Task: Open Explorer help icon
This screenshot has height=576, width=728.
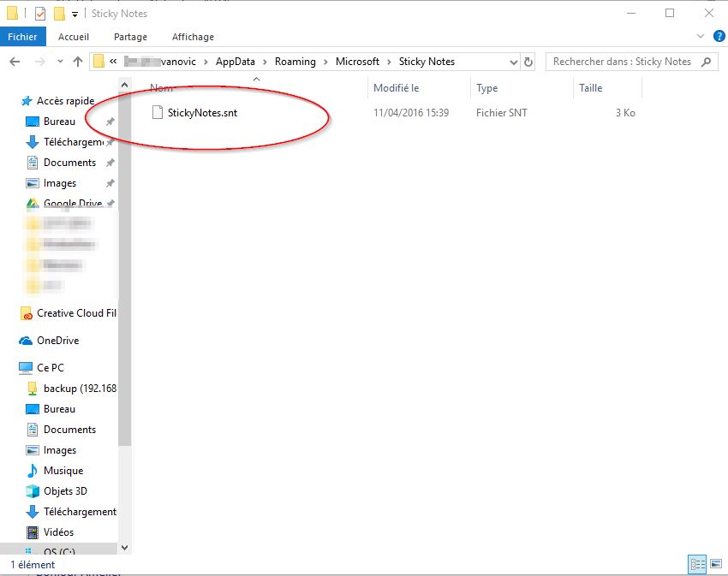Action: [x=719, y=36]
